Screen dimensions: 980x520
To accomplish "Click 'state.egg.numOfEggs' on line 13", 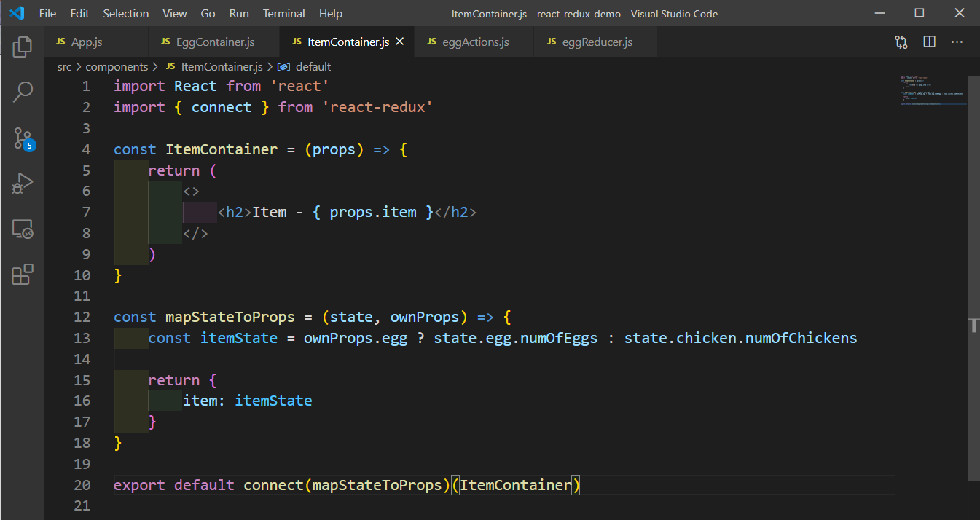I will coord(516,338).
